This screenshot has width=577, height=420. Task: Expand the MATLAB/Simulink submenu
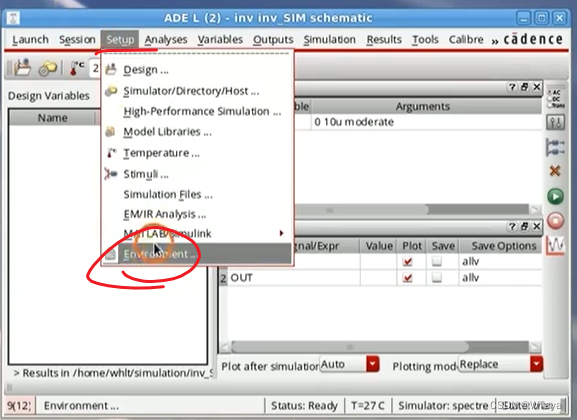coord(281,233)
